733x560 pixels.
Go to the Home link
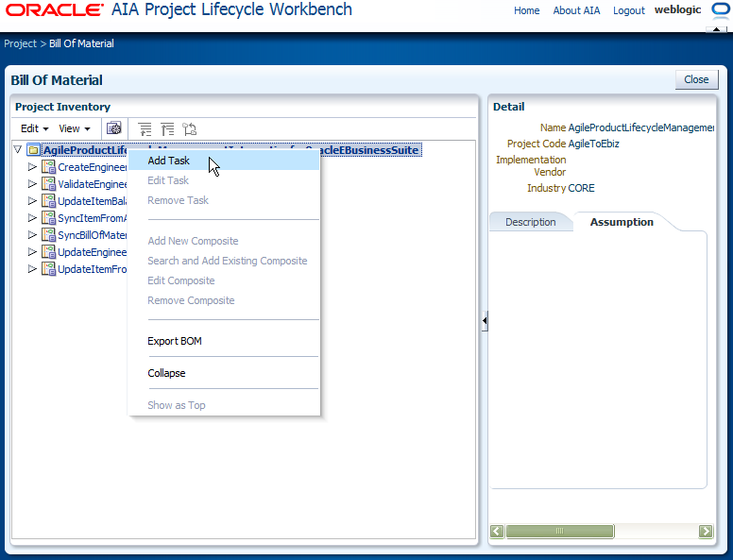click(x=526, y=10)
